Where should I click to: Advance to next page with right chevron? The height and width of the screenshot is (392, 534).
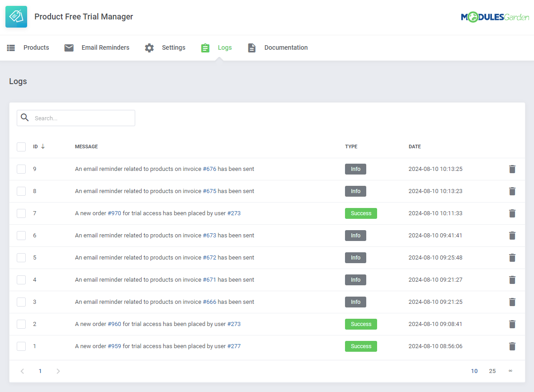58,371
